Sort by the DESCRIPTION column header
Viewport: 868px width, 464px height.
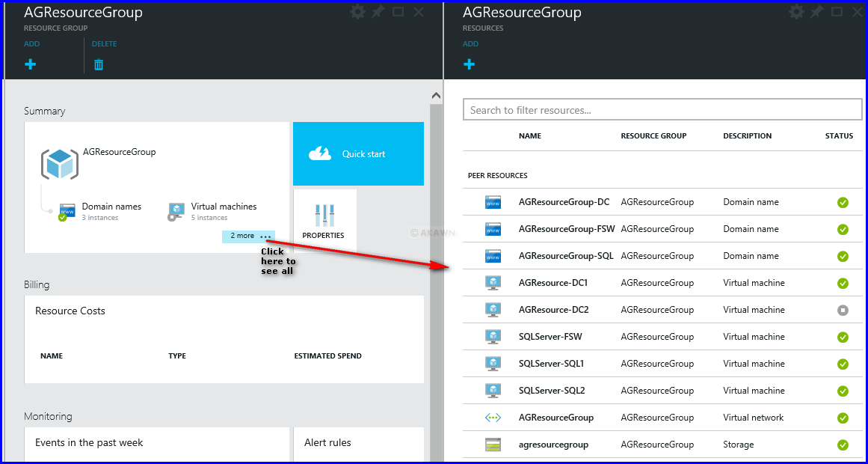click(x=748, y=135)
